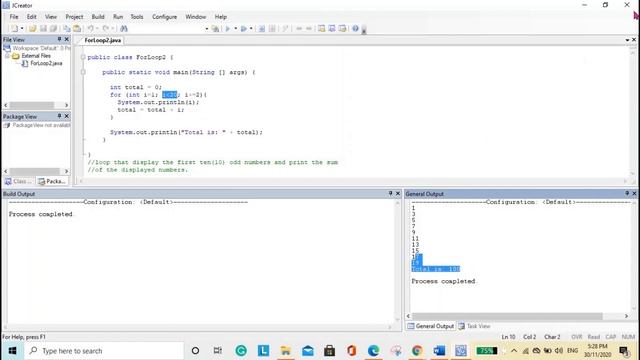The height and width of the screenshot is (360, 640).
Task: Close the General Output panel
Action: point(634,193)
